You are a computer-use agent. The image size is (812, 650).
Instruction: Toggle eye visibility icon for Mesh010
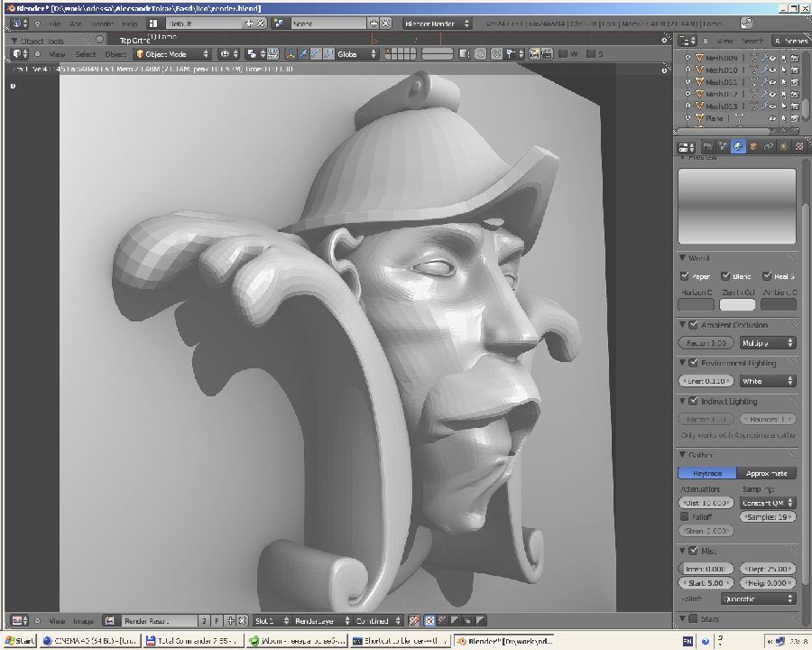(x=771, y=70)
